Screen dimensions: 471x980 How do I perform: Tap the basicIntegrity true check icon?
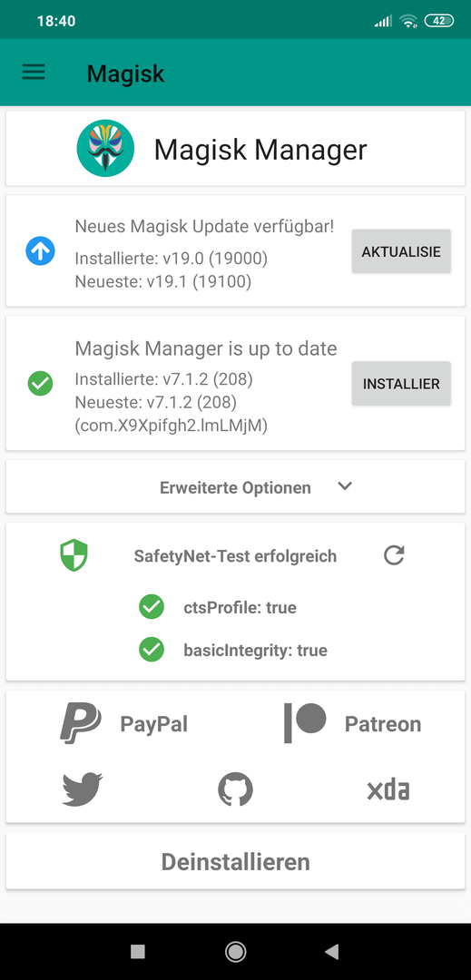point(152,650)
